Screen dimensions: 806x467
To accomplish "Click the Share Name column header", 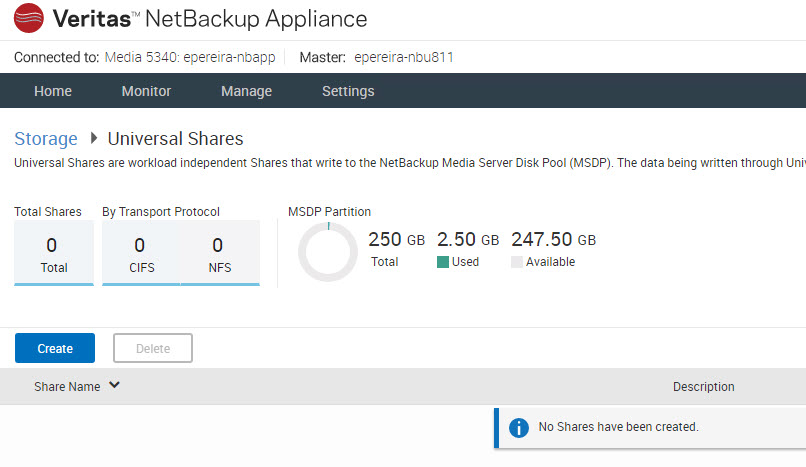I will [67, 386].
